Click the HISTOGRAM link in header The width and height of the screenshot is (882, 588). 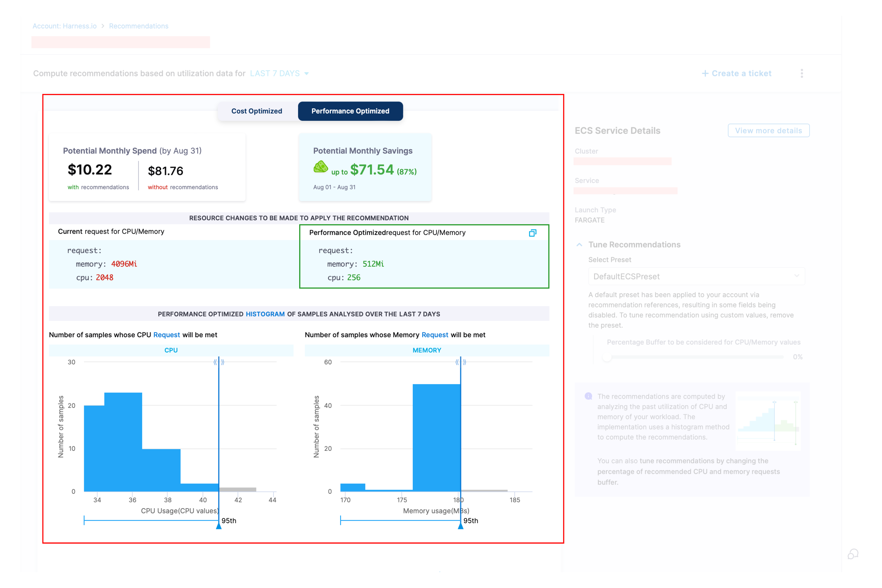coord(265,314)
